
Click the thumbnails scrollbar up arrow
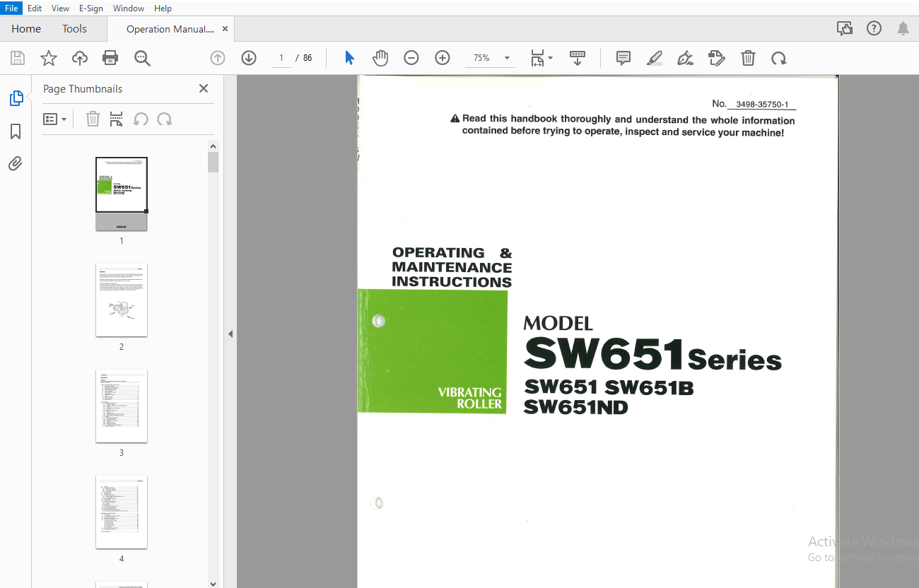click(x=213, y=146)
